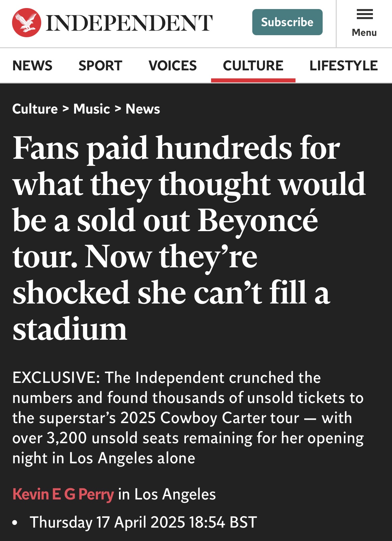392x541 pixels.
Task: Click the Culture breadcrumb link
Action: pyautogui.click(x=35, y=109)
